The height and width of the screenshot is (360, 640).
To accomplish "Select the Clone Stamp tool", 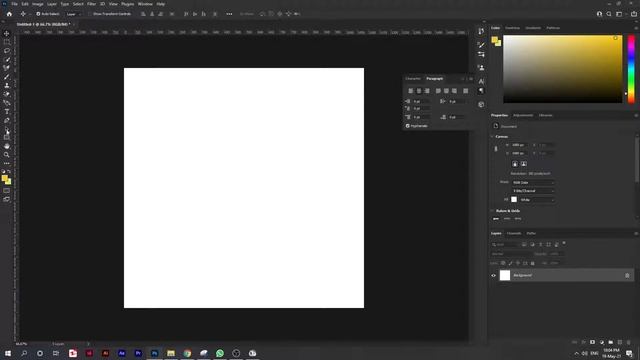I will coord(7,85).
